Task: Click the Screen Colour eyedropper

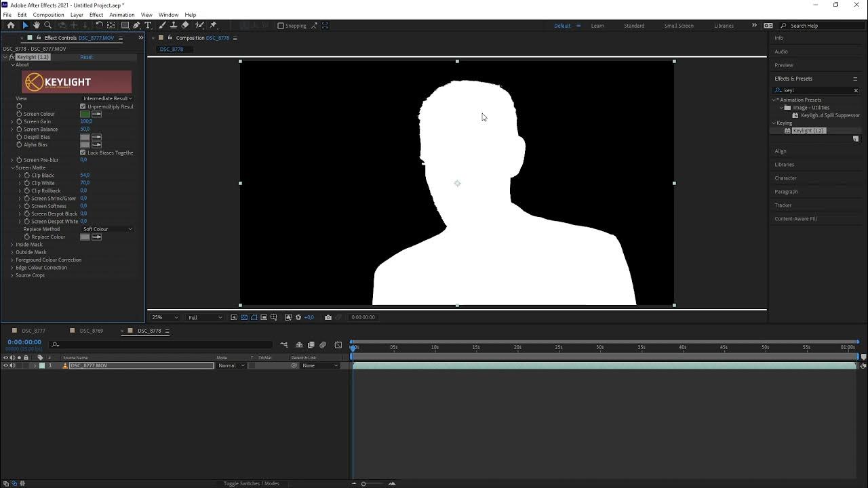Action: 96,114
